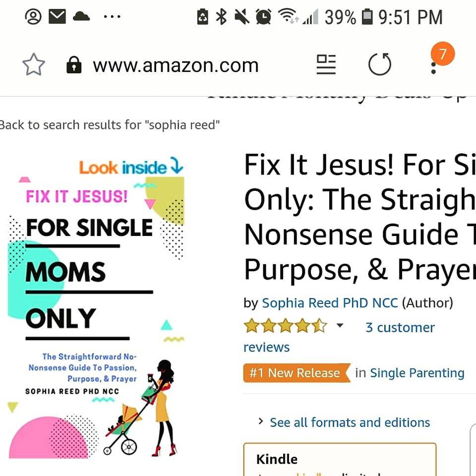Expand star rating breakdown arrow

coord(340,325)
